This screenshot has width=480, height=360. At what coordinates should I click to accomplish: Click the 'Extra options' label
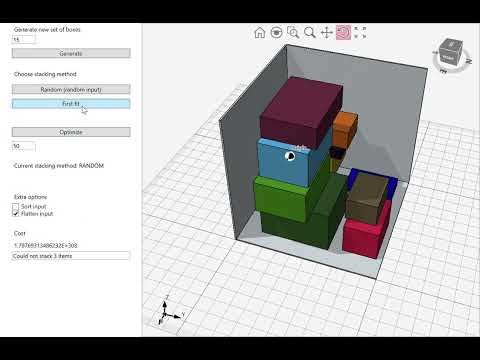[30, 197]
